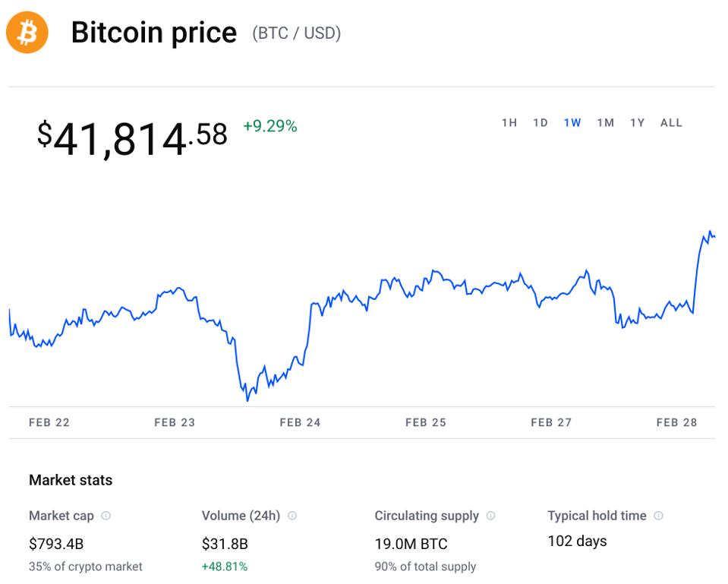Select the 1W time range tab

pos(572,123)
